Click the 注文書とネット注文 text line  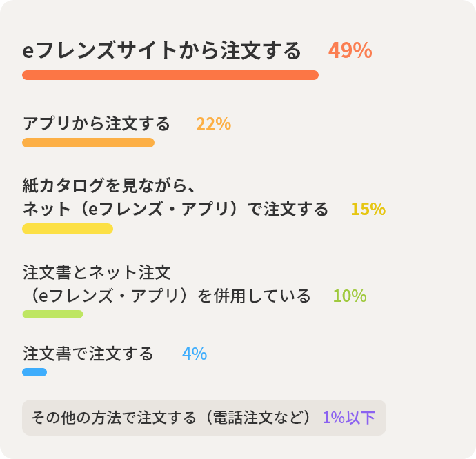[96, 272]
